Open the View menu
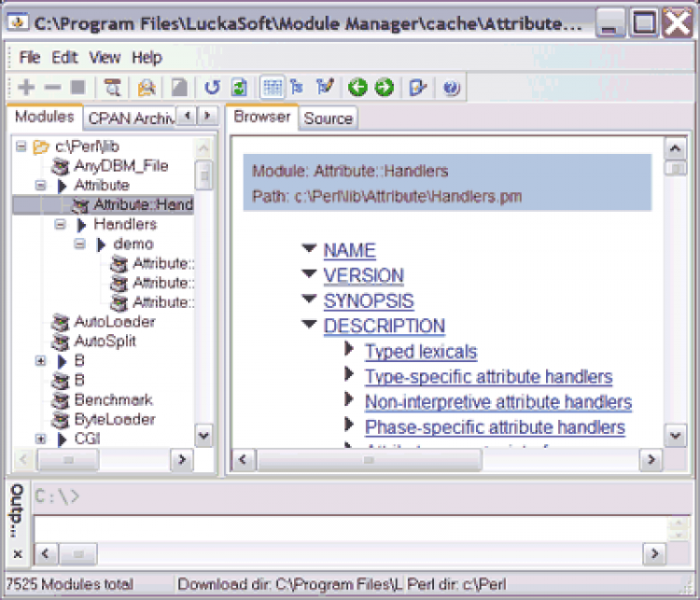 105,57
